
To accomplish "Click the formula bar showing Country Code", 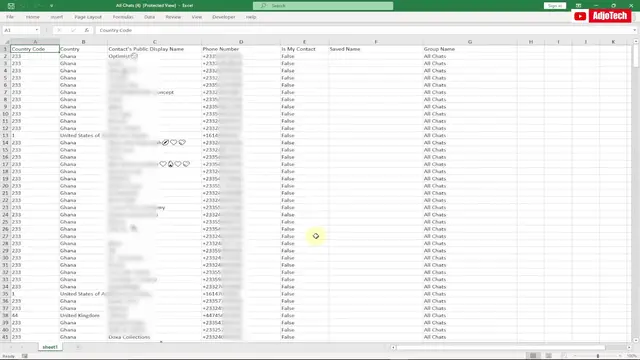I will click(x=363, y=30).
